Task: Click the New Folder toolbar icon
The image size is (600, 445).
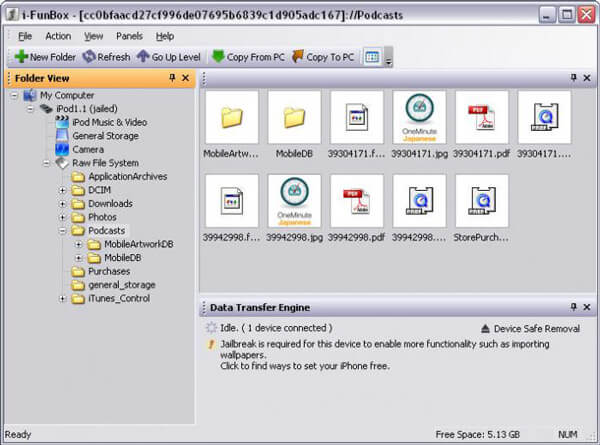Action: pos(21,57)
